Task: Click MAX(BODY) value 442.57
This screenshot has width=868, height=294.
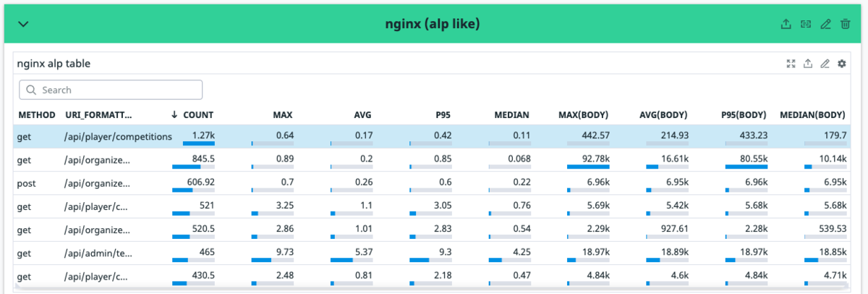Action: point(595,135)
